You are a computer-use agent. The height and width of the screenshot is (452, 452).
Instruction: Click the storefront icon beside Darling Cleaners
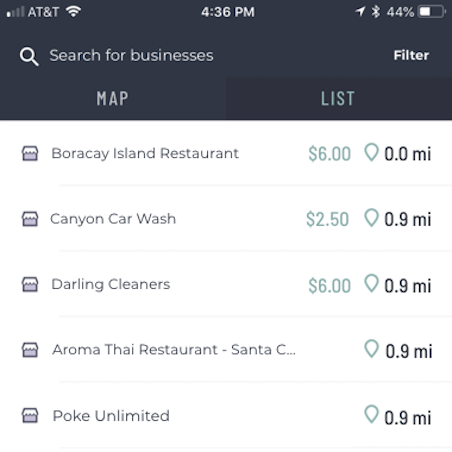pos(30,284)
